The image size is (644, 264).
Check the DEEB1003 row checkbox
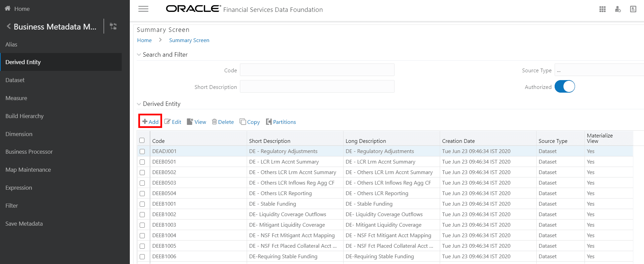(x=142, y=225)
